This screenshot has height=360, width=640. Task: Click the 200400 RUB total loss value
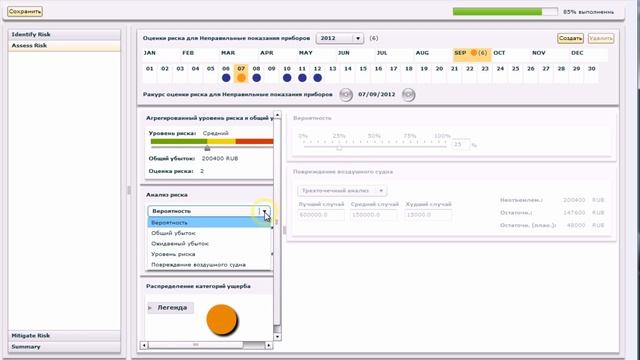pos(220,158)
